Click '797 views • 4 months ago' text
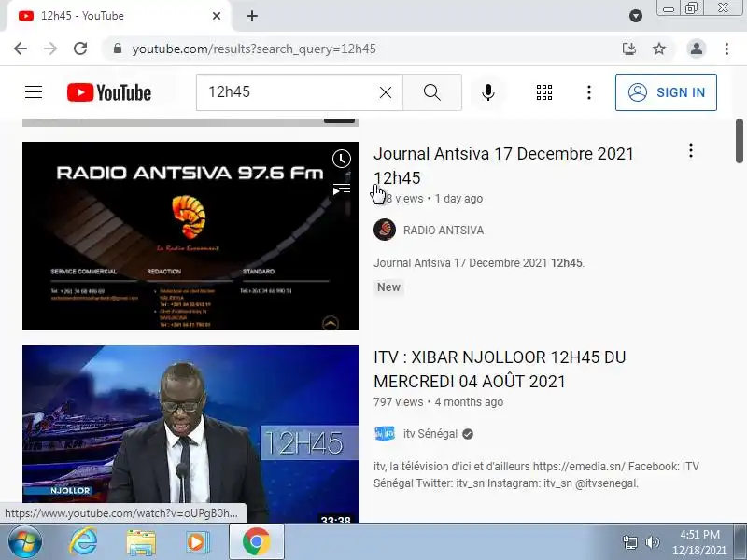 438,402
